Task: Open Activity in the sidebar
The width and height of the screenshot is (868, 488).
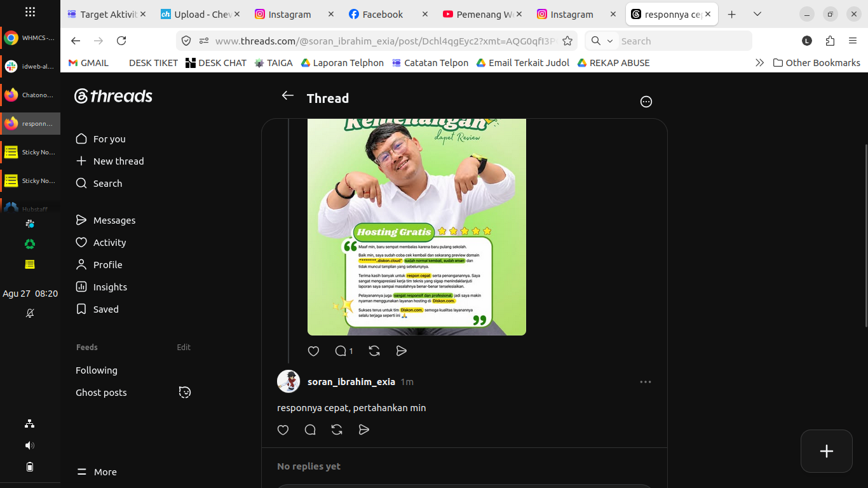Action: pyautogui.click(x=101, y=243)
